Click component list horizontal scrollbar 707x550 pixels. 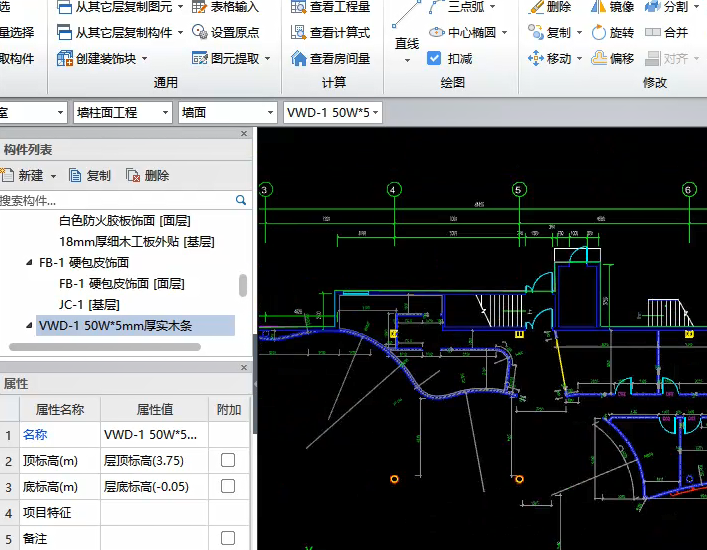click(x=105, y=347)
